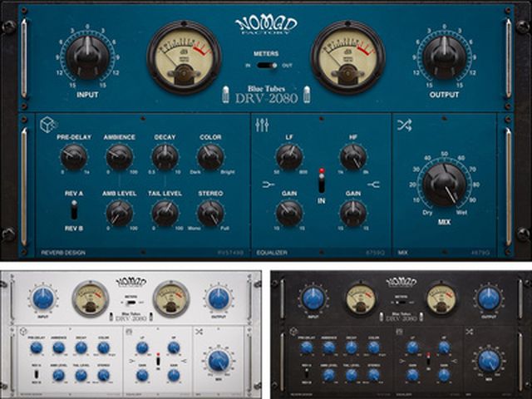The width and height of the screenshot is (532, 399).
Task: Turn the COLOR dark-bright knob
Action: 210,157
